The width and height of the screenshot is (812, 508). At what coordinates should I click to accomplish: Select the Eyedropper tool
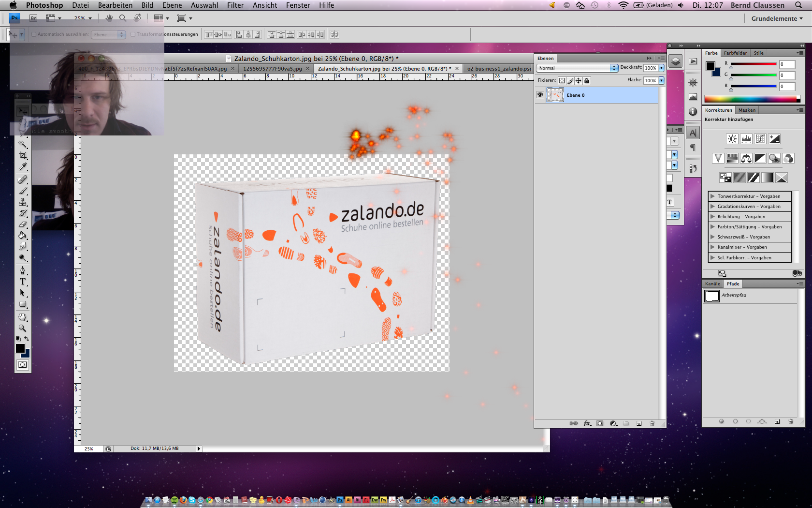point(23,167)
